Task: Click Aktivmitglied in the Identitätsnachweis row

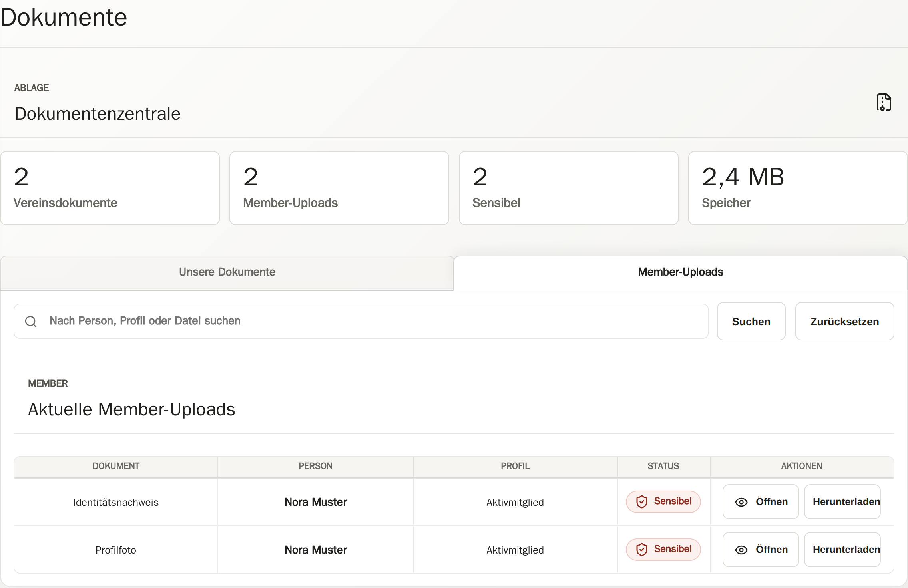Action: [515, 502]
